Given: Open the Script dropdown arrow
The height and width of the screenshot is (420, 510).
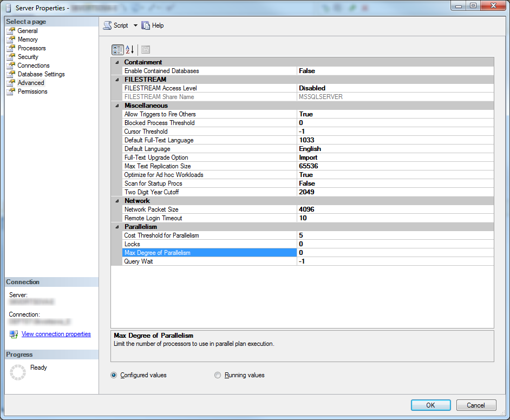Looking at the screenshot, I should tap(135, 25).
